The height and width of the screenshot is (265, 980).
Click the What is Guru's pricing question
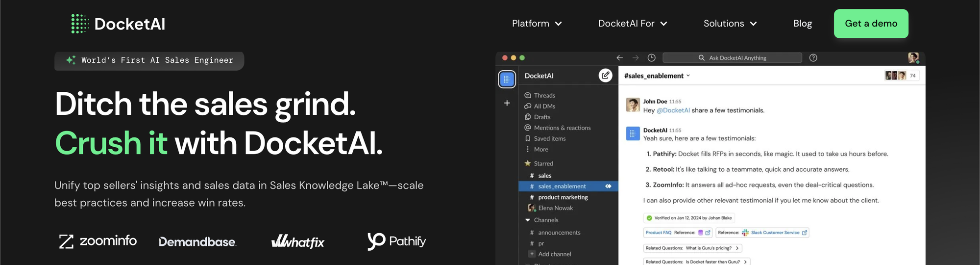tap(692, 248)
